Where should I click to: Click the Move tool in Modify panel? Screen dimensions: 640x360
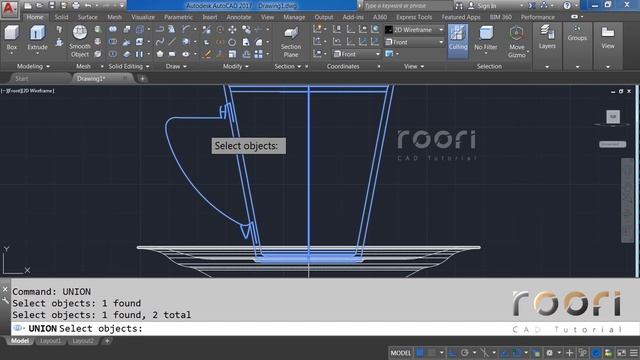[x=232, y=29]
